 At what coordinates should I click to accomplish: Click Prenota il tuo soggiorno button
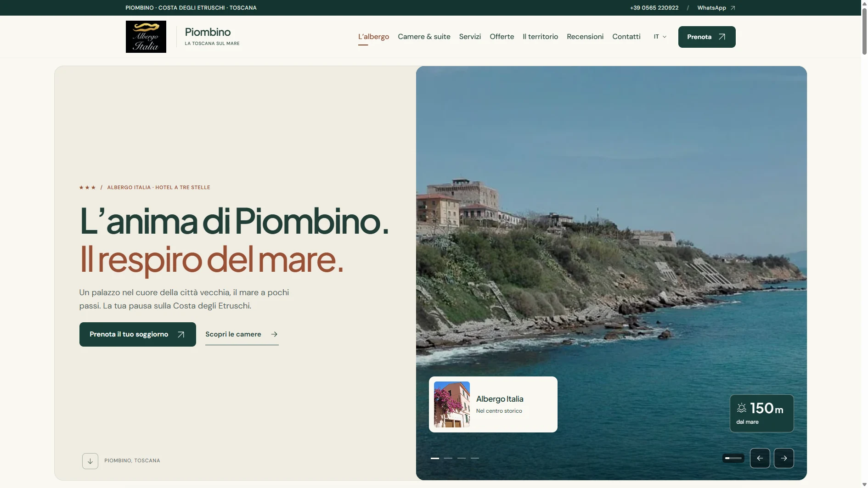pos(137,334)
